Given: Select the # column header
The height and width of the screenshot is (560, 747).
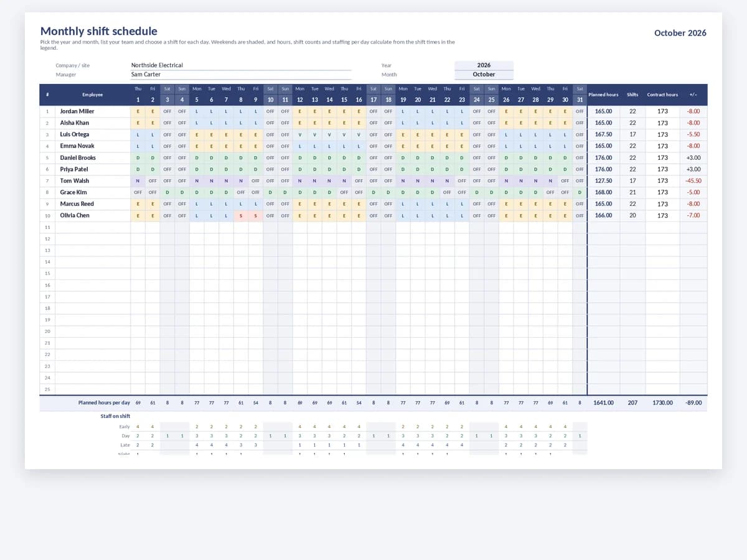Looking at the screenshot, I should pos(47,95).
